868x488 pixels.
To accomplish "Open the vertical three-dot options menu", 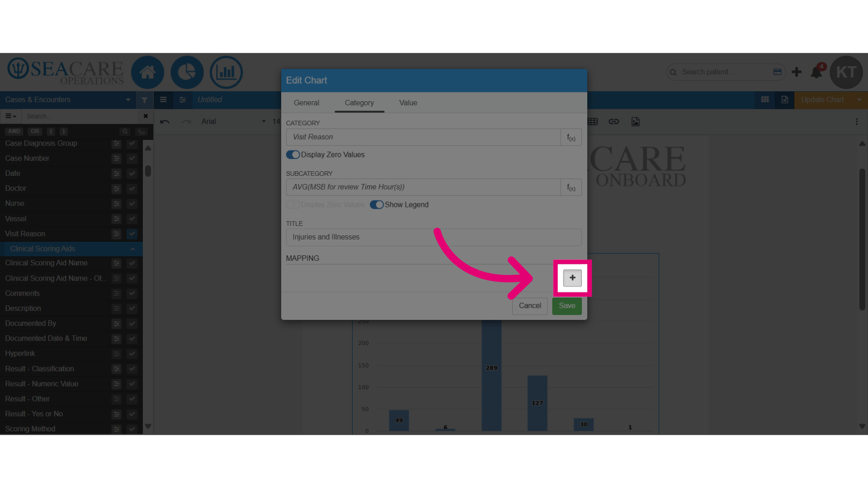I will point(857,122).
